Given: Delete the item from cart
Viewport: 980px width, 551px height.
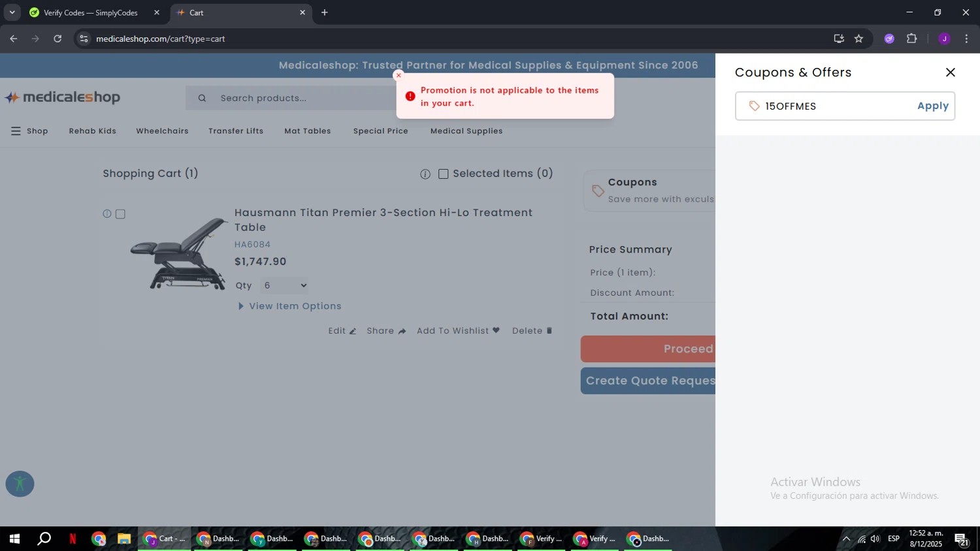Looking at the screenshot, I should pyautogui.click(x=532, y=331).
